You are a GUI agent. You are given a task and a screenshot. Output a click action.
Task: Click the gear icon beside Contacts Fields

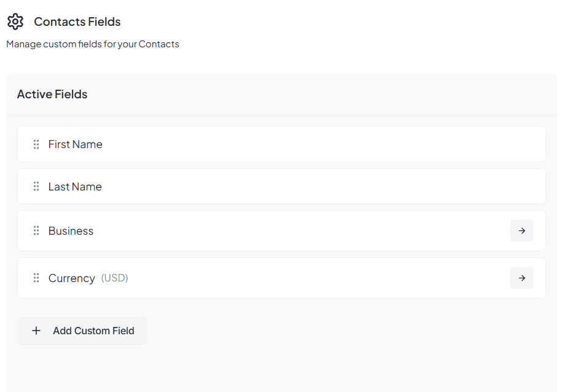click(15, 22)
